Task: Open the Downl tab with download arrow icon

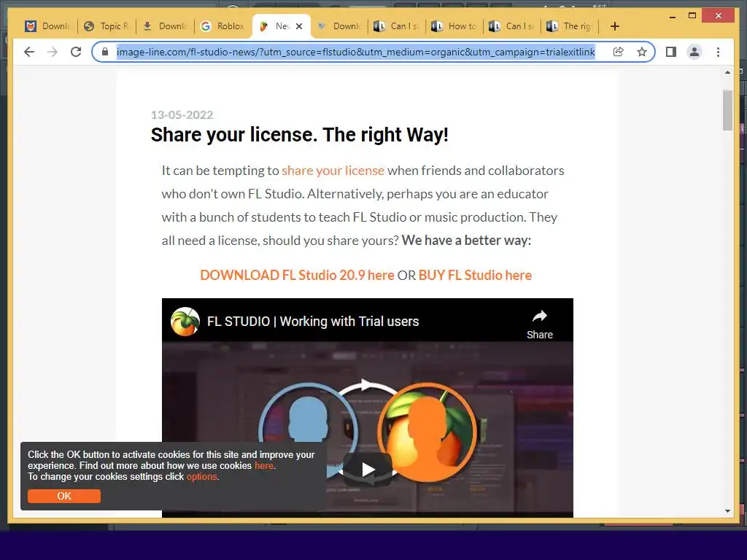Action: coord(165,26)
